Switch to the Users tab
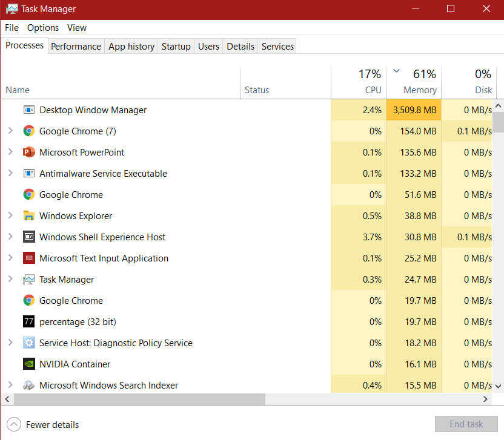Image resolution: width=504 pixels, height=440 pixels. pos(208,47)
